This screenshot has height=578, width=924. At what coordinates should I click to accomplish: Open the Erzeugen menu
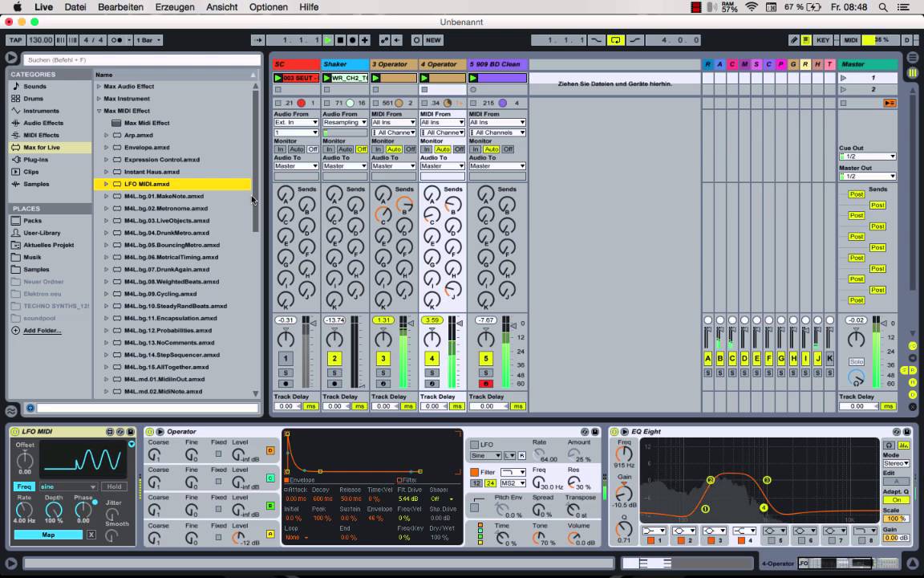click(x=174, y=7)
